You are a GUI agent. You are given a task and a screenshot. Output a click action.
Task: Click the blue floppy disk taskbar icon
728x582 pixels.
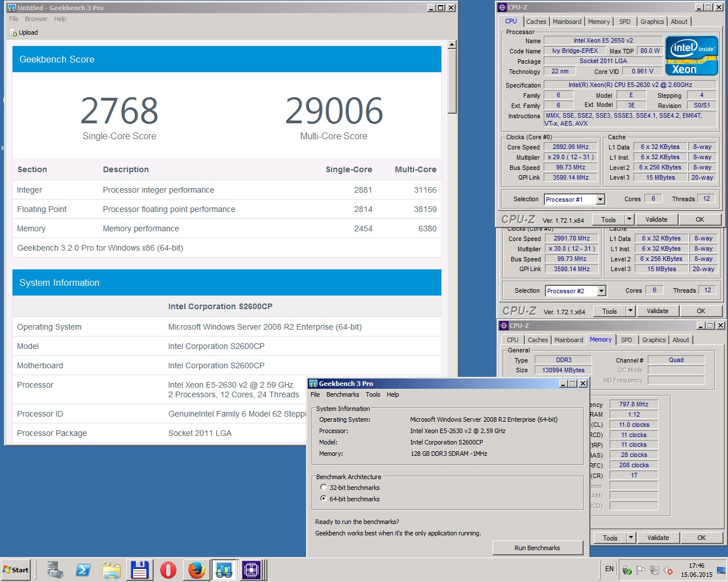(140, 569)
